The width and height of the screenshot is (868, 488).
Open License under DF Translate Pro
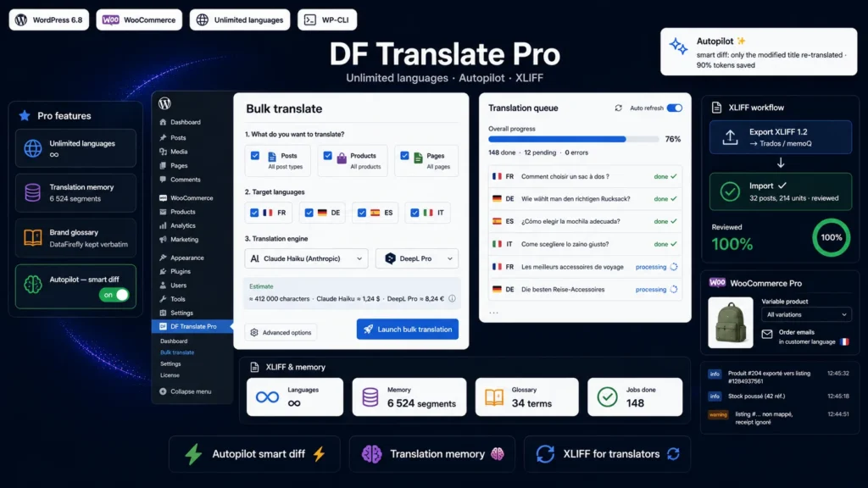[x=170, y=375]
